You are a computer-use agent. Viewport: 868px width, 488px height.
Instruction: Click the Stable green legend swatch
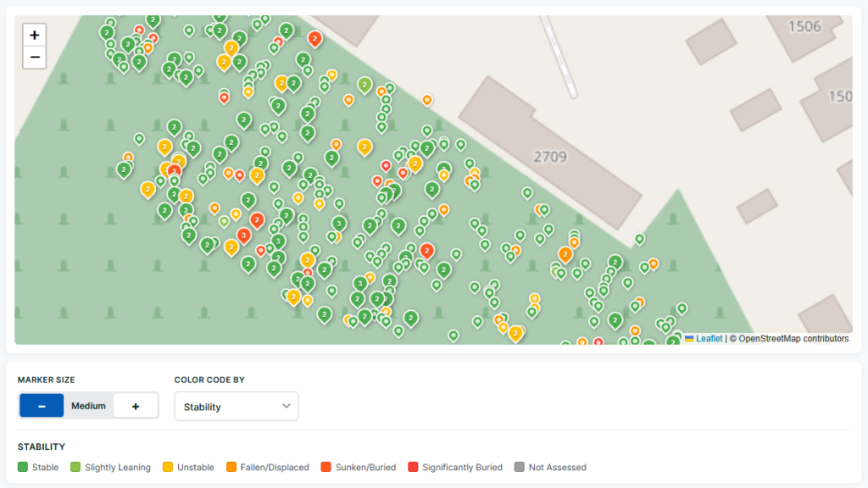(23, 467)
